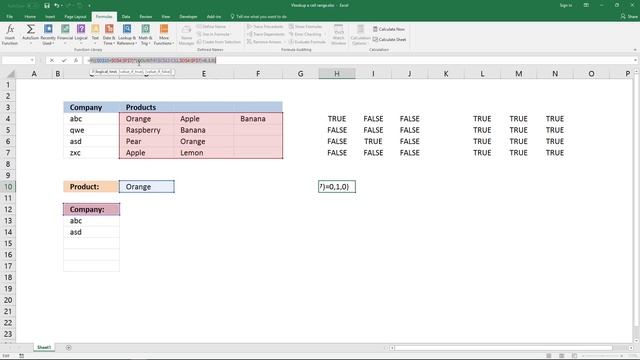
Task: Click the Insert Function fx ribbon icon
Action: 10,35
